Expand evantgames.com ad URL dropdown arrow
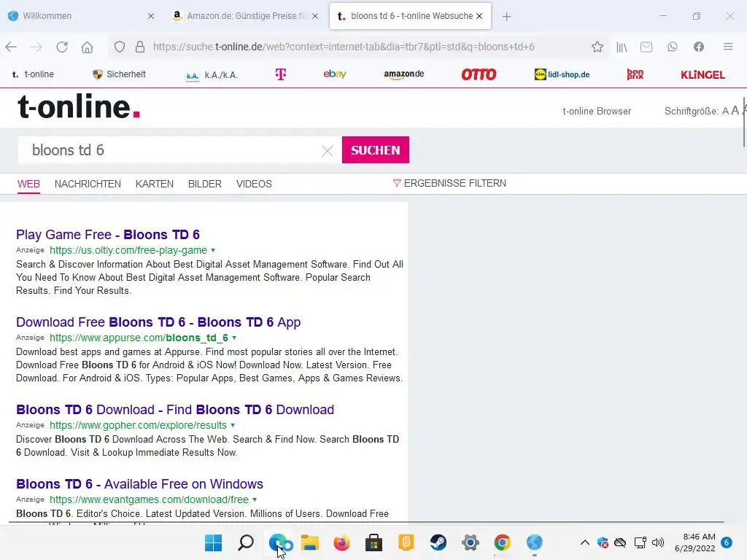The image size is (747, 560). [x=255, y=500]
